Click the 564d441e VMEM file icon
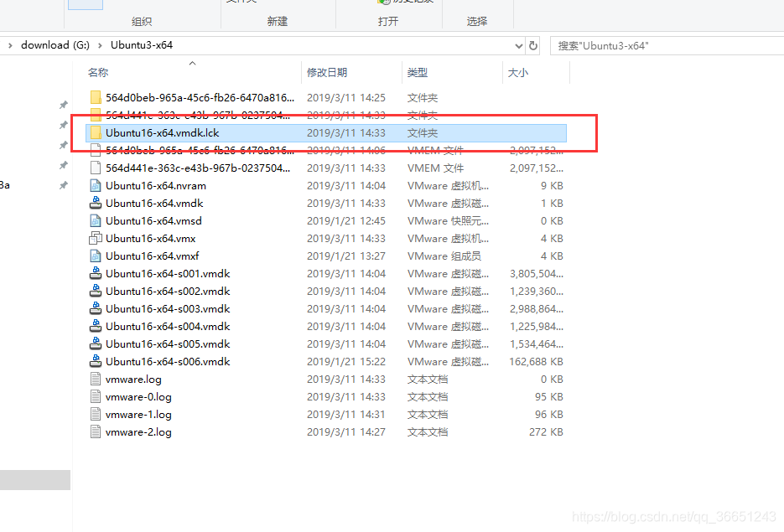The image size is (784, 532). coord(96,168)
